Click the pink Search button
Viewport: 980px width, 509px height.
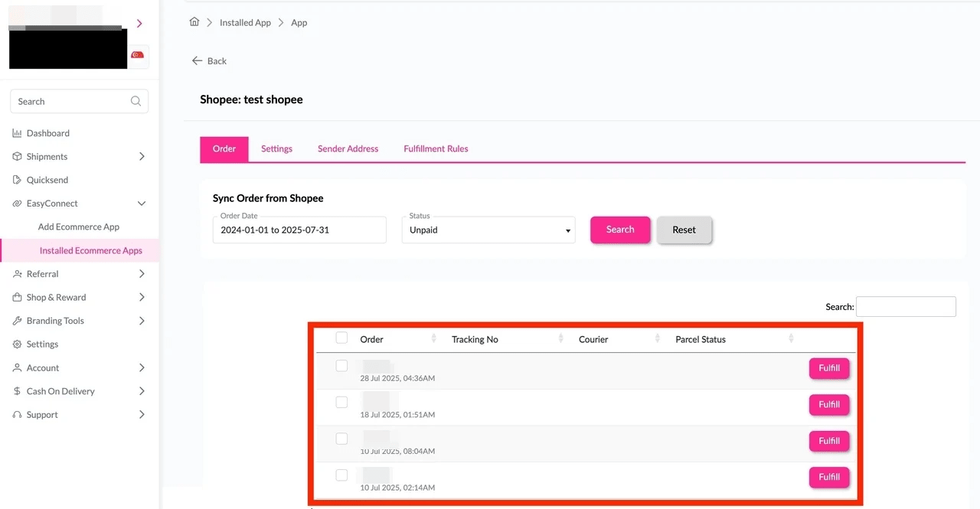tap(620, 230)
